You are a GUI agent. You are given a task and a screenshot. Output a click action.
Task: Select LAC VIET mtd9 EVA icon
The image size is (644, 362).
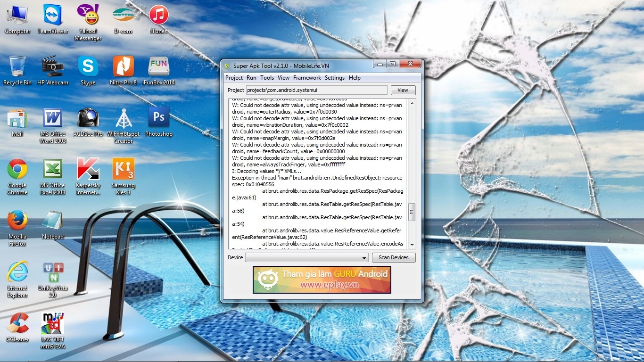[53, 330]
